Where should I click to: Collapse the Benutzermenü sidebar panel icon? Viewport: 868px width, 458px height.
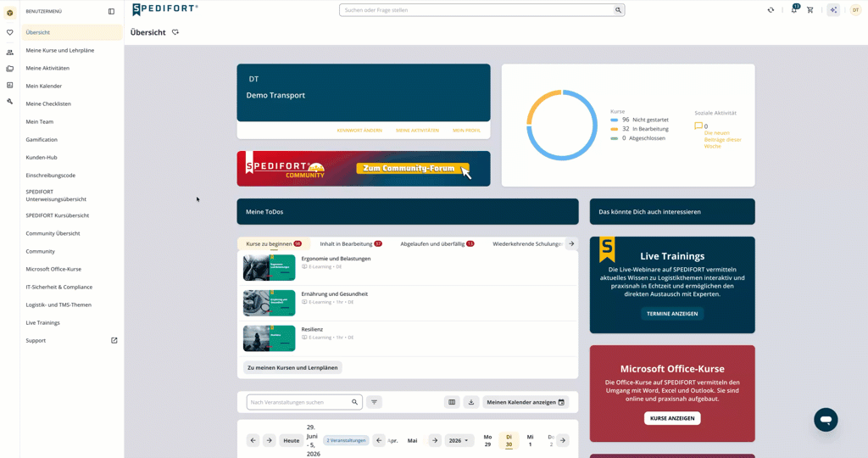pyautogui.click(x=111, y=11)
